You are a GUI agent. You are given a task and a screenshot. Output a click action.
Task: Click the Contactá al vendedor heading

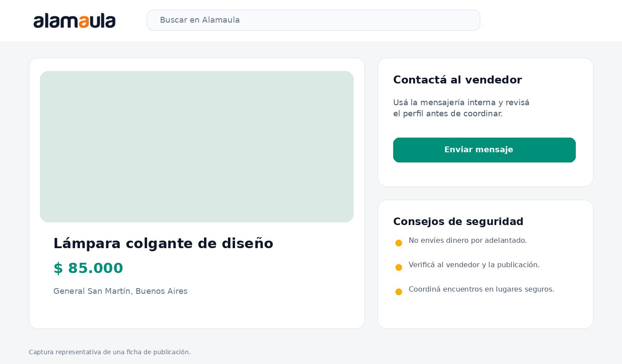pyautogui.click(x=457, y=80)
